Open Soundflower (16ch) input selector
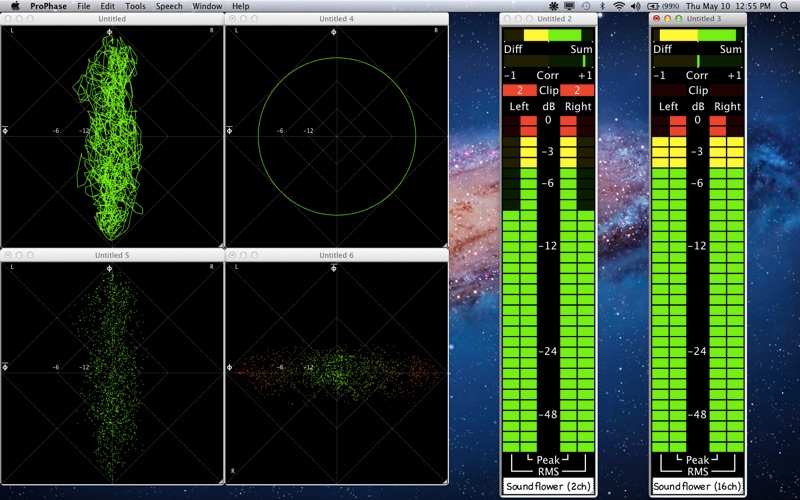 tap(698, 486)
